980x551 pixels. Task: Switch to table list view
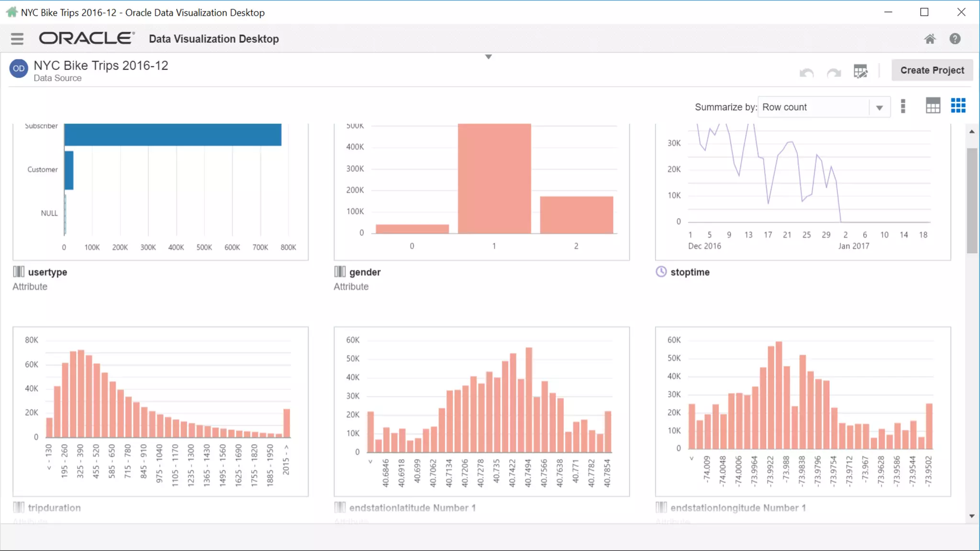933,106
